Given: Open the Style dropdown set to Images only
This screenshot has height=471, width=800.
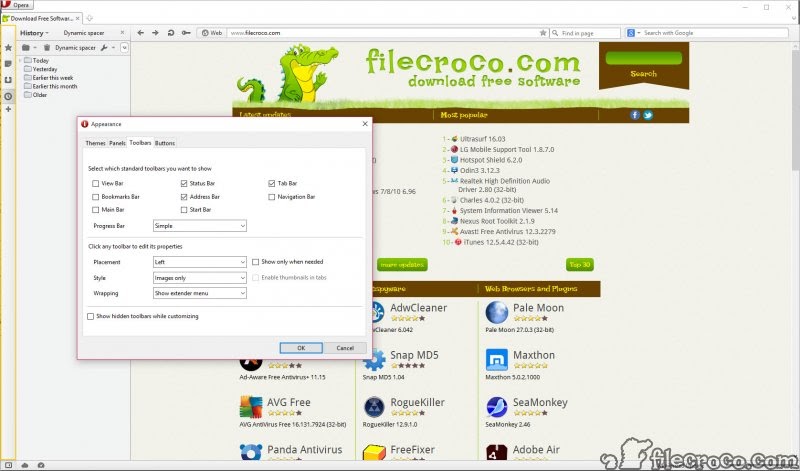Looking at the screenshot, I should pyautogui.click(x=199, y=278).
